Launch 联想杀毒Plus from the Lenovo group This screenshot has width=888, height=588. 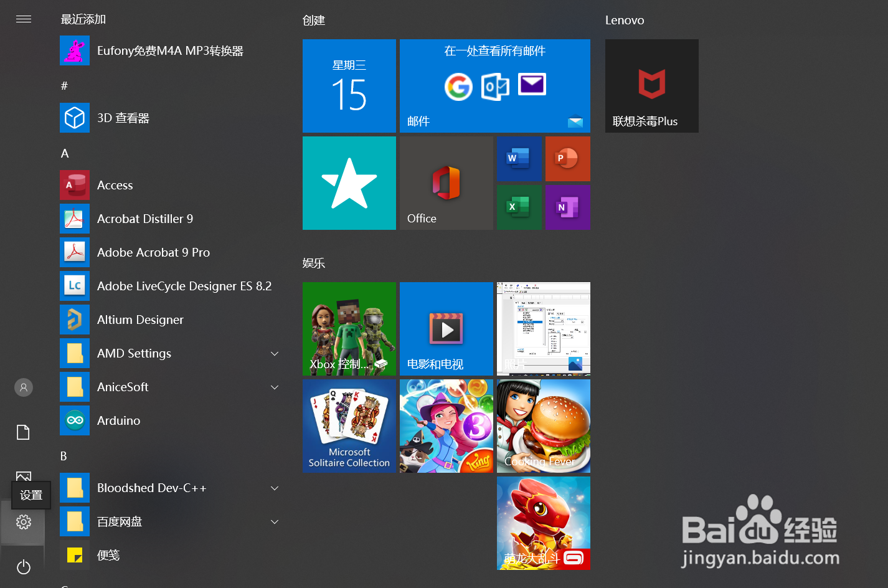pos(651,86)
